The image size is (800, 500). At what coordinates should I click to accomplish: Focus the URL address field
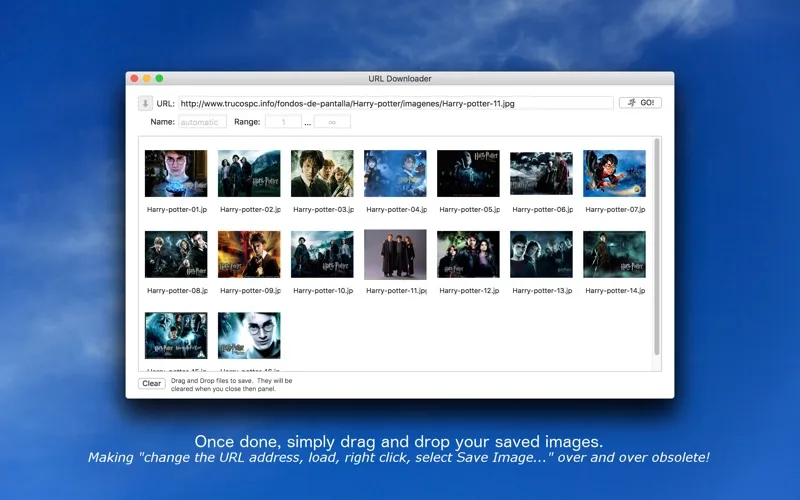click(395, 103)
